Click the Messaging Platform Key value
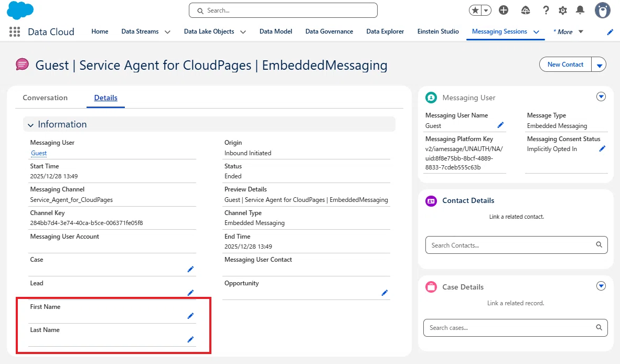This screenshot has width=620, height=364. (464, 158)
